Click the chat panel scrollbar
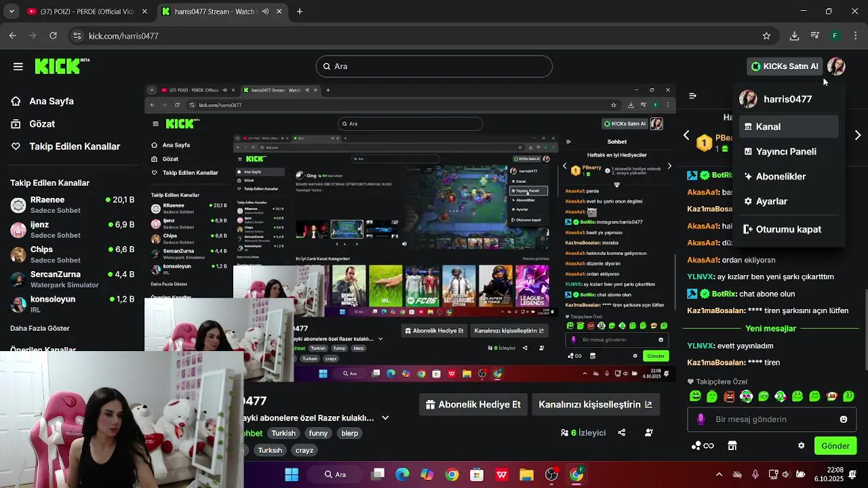The height and width of the screenshot is (488, 868). (x=865, y=329)
